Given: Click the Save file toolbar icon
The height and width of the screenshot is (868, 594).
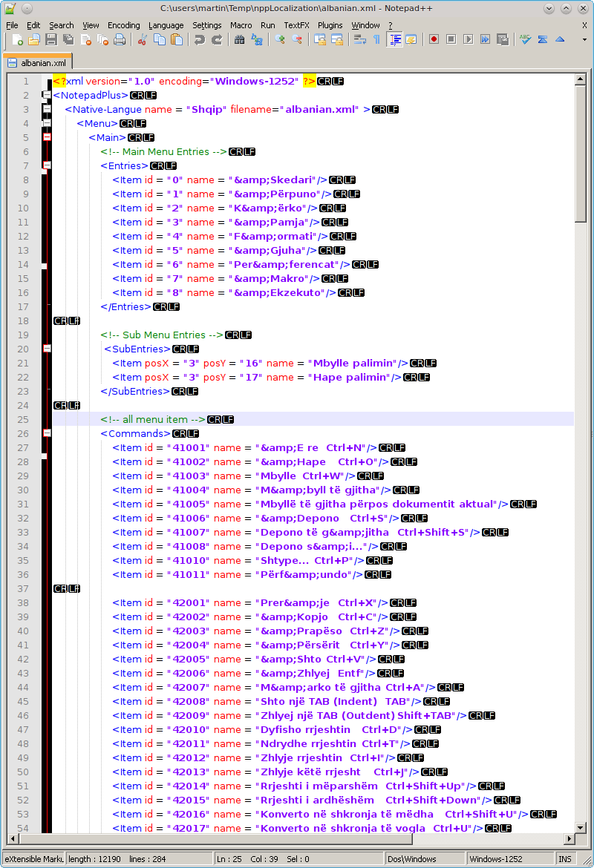Looking at the screenshot, I should [x=51, y=40].
